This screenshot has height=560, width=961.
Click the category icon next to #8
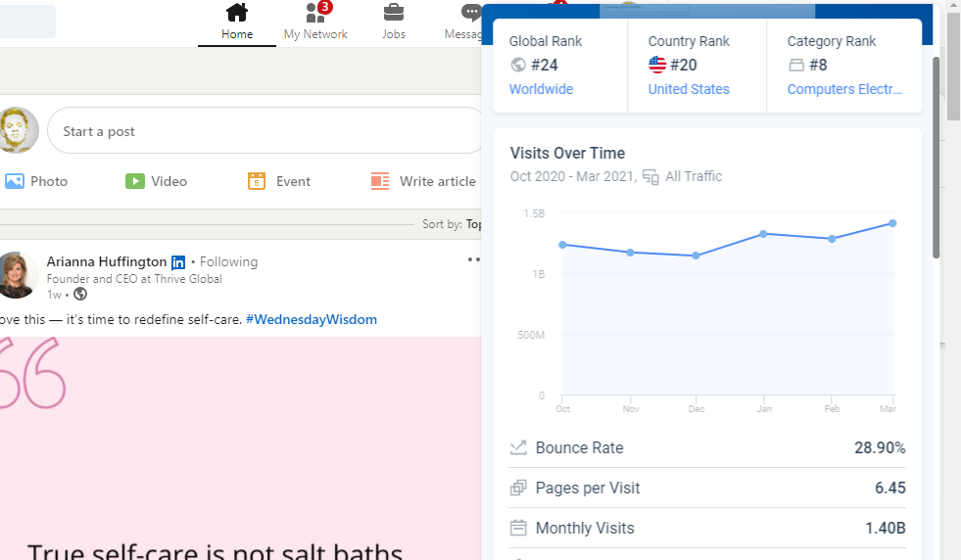pos(796,65)
